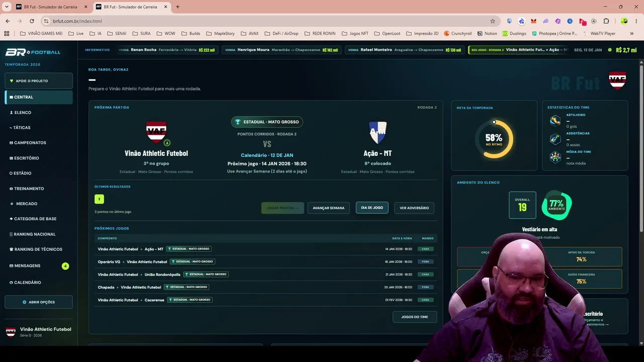
Task: Select the União Rondonópolis fixture row
Action: pos(265,275)
